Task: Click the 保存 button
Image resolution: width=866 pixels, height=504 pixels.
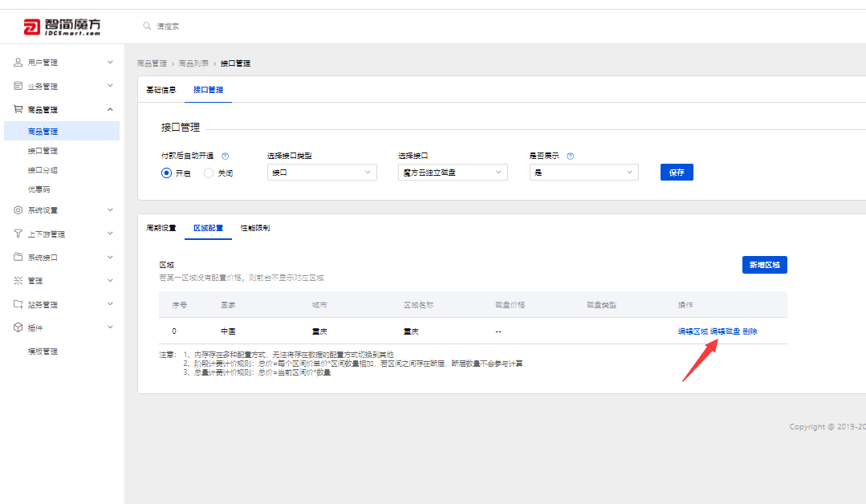Action: (677, 173)
